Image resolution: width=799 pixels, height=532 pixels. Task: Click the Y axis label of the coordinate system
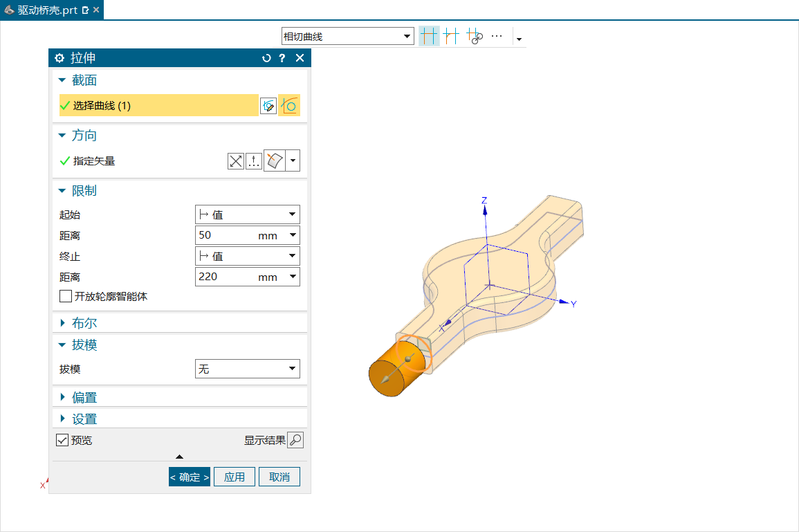point(573,304)
